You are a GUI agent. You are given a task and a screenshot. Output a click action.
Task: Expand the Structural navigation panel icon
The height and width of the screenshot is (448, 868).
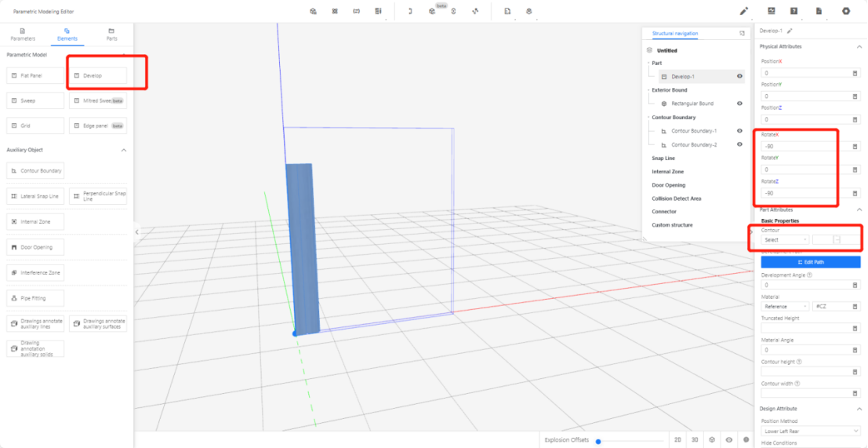[x=742, y=34]
